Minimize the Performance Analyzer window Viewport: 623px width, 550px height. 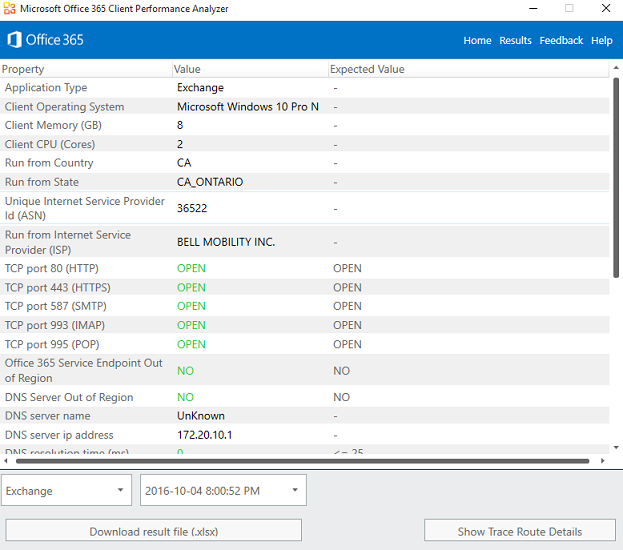[533, 8]
